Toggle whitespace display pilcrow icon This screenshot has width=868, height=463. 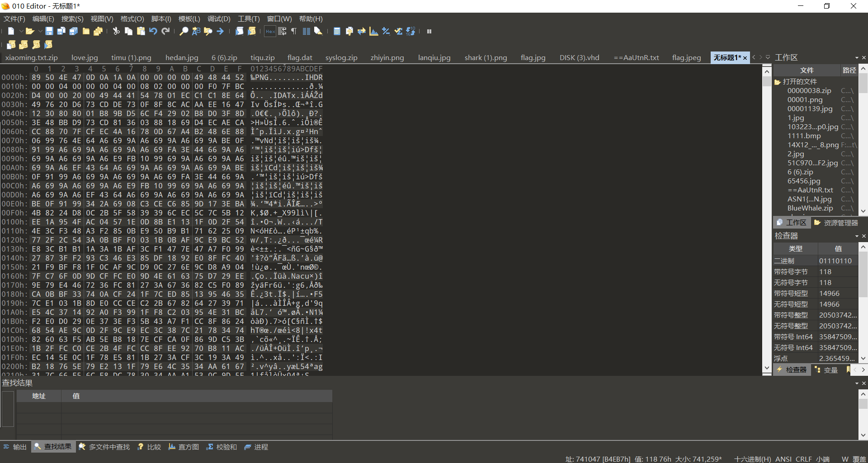point(294,31)
